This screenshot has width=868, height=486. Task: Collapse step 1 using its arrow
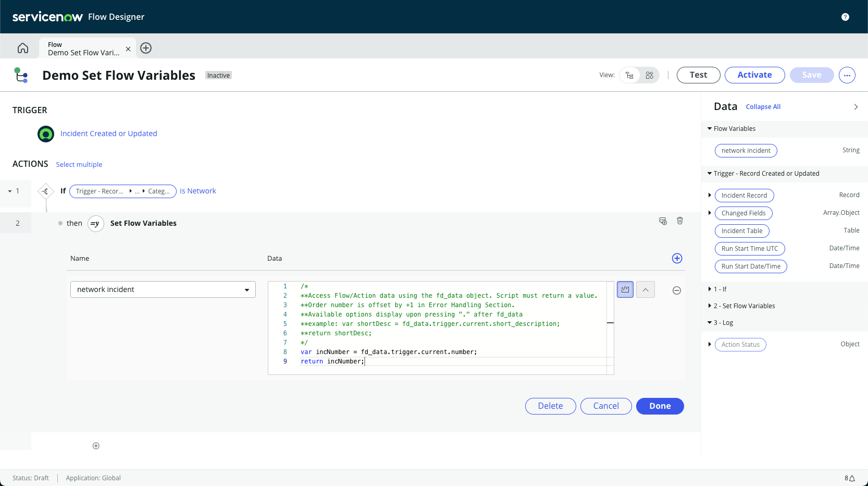(x=10, y=191)
